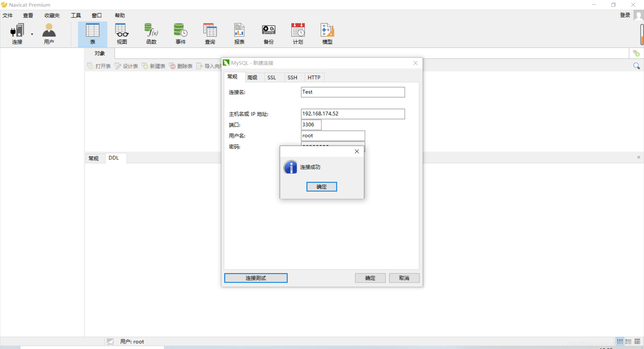Viewport: 644px width, 349px height.
Task: Click the 连接测试 button
Action: (x=256, y=278)
